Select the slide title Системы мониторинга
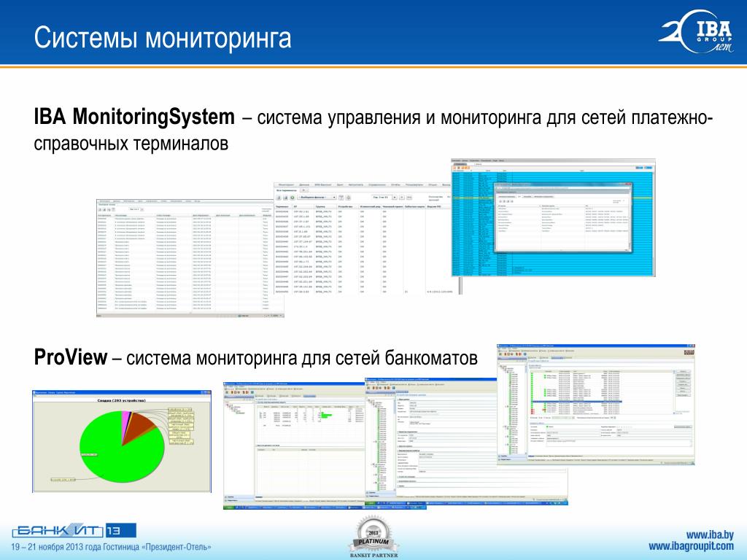Image resolution: width=747 pixels, height=560 pixels. click(x=163, y=38)
